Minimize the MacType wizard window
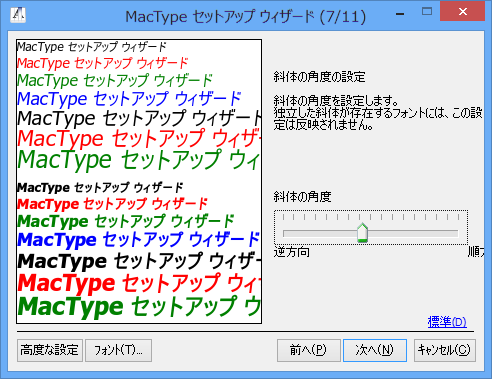The image size is (492, 379). pos(400,14)
